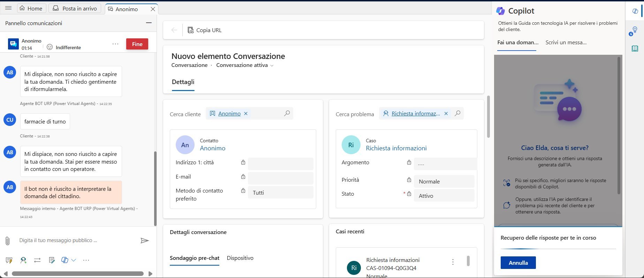Click the chat panel horizontal scrollbar
Viewport: 644px width, 278px height.
click(x=78, y=274)
